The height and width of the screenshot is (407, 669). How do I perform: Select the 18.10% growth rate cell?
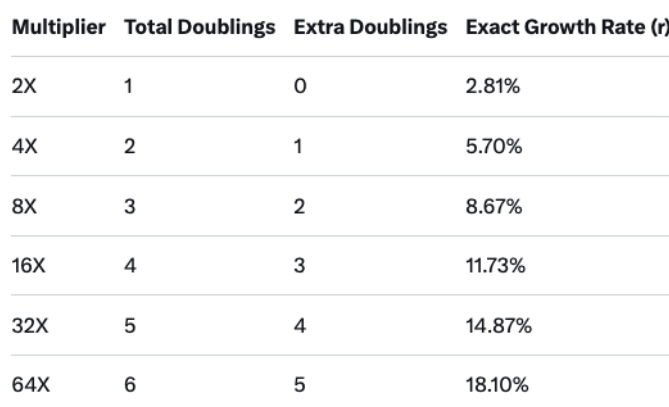pyautogui.click(x=491, y=386)
